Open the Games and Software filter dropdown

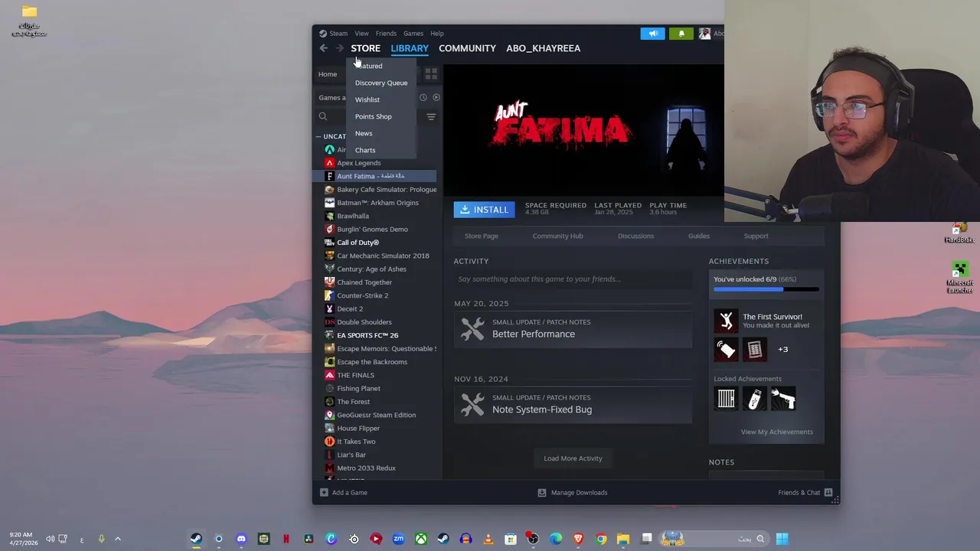click(332, 97)
